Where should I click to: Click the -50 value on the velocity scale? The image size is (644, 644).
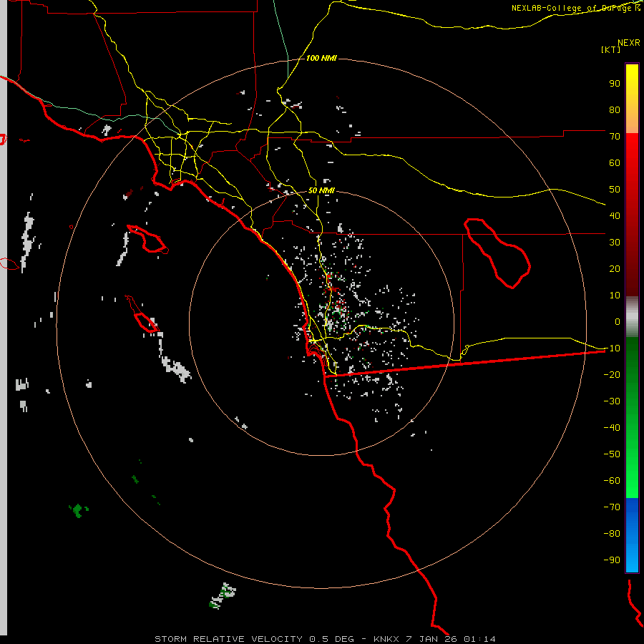(x=612, y=454)
